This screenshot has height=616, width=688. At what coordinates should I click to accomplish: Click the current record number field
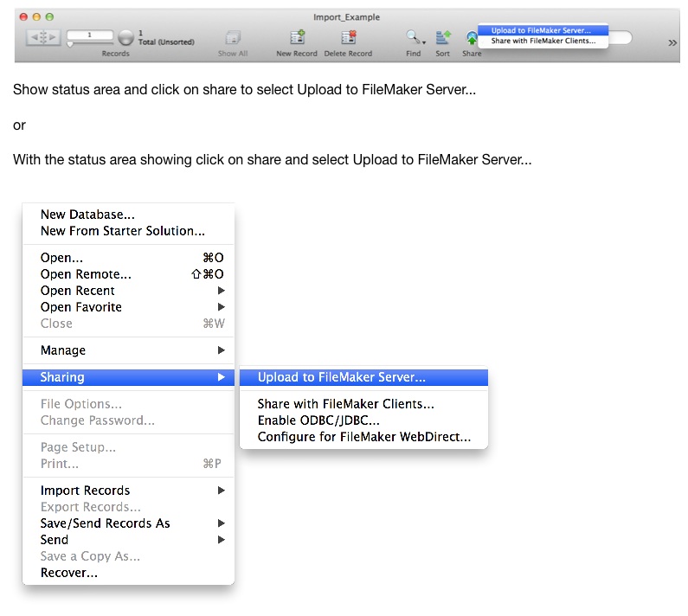point(89,34)
